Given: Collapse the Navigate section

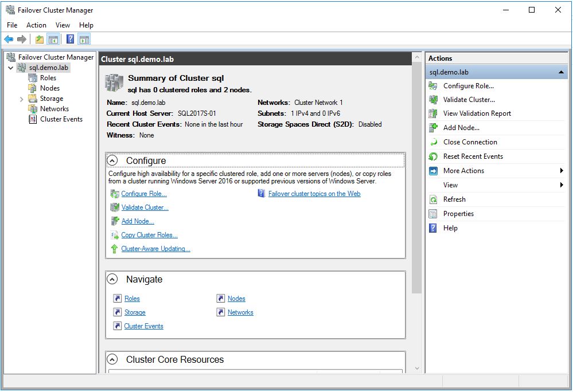Looking at the screenshot, I should pyautogui.click(x=114, y=280).
